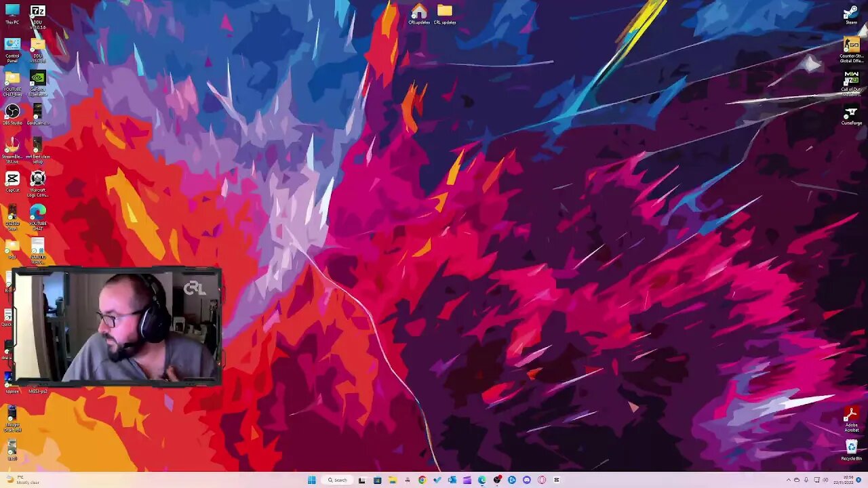Launch Call of Duty Modern Warfare shortcut
The width and height of the screenshot is (868, 488).
851,85
